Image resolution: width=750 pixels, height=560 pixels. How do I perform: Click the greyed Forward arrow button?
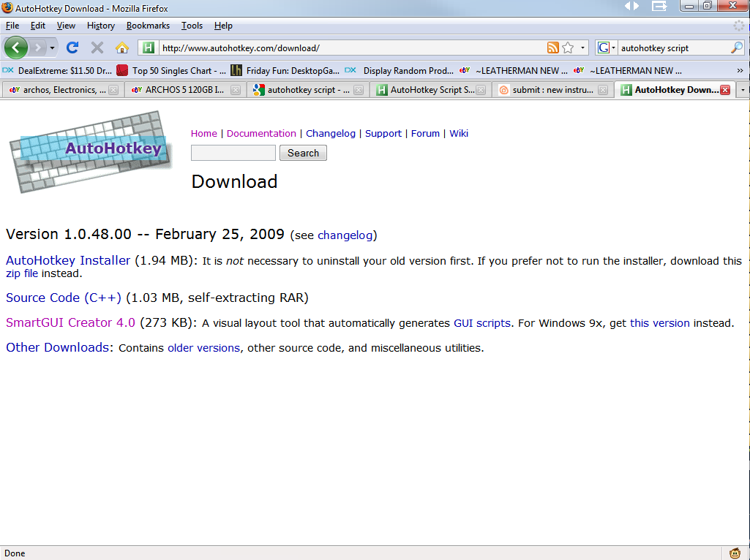coord(37,48)
